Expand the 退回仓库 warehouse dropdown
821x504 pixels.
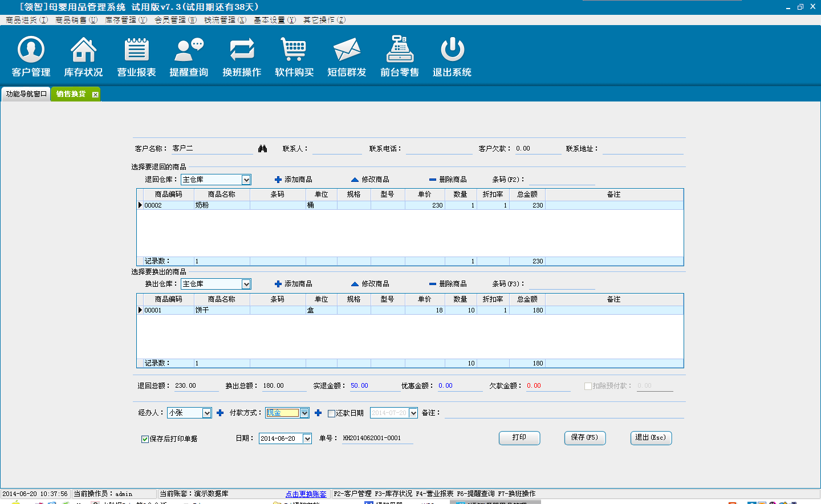click(x=246, y=180)
